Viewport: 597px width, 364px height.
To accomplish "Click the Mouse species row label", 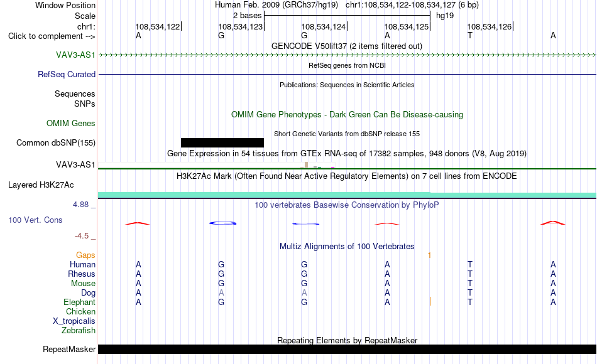I will point(83,284).
